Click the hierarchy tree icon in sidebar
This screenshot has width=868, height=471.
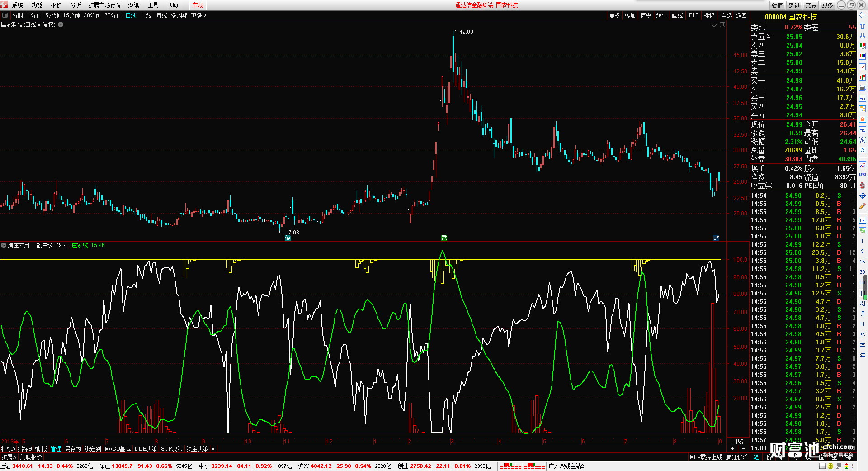pyautogui.click(x=863, y=109)
